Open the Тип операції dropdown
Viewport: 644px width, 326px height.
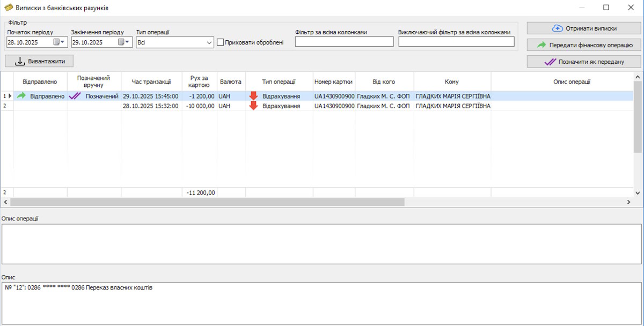click(209, 42)
